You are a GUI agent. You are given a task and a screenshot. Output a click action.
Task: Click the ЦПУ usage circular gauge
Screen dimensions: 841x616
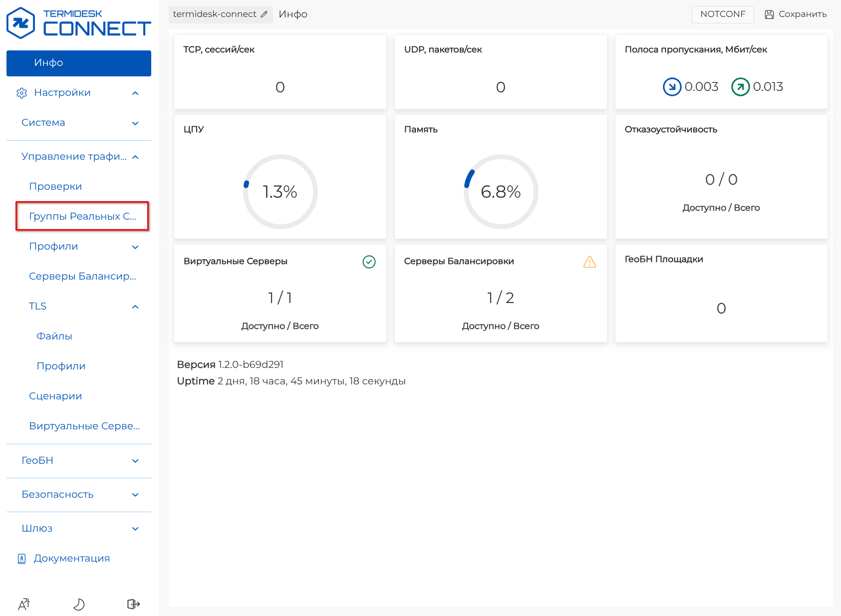point(280,192)
